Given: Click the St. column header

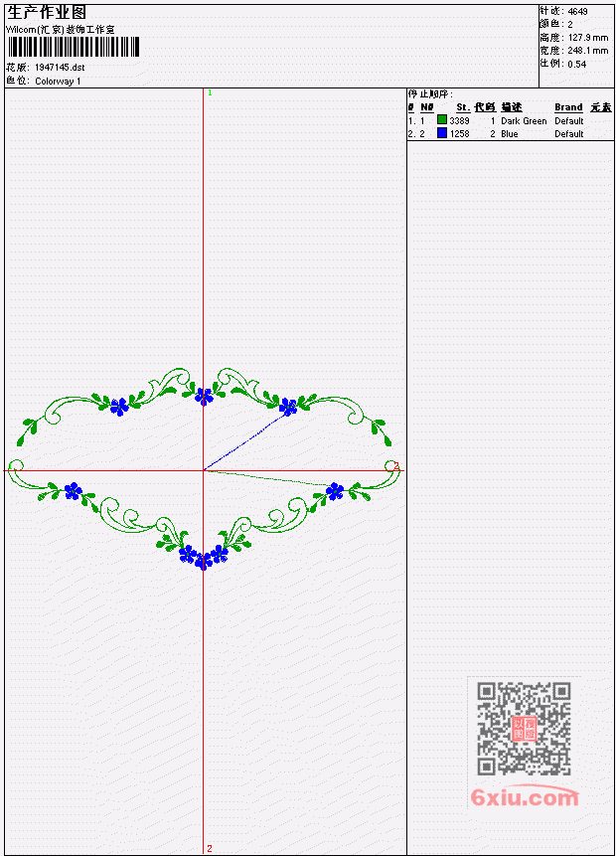Looking at the screenshot, I should [x=463, y=107].
